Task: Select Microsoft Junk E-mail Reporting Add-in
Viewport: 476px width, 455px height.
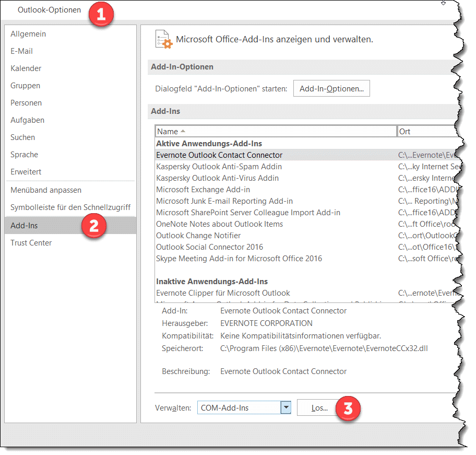Action: (x=306, y=201)
